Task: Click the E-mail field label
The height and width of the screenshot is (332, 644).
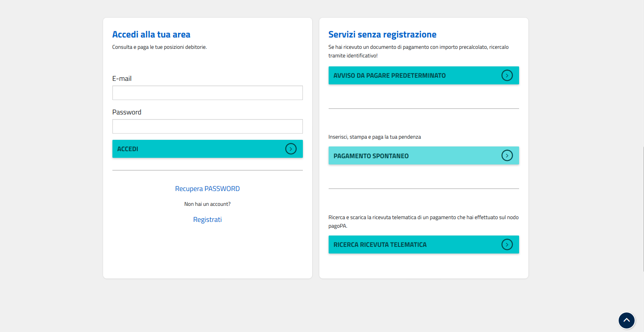Action: [122, 79]
